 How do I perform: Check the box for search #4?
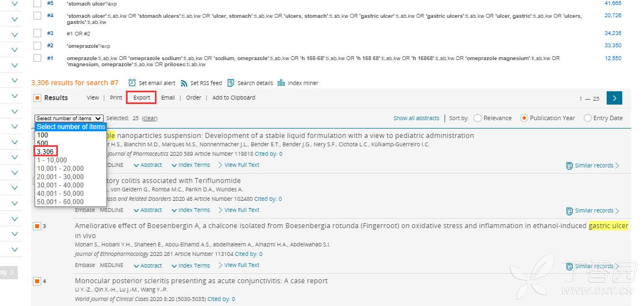(37, 16)
